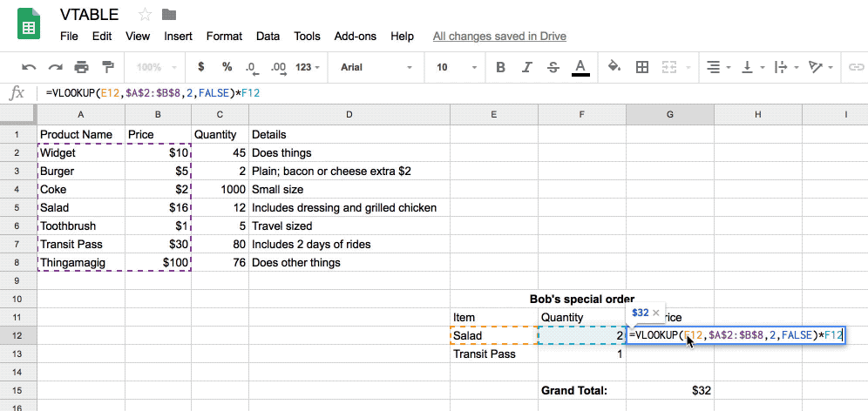868x411 pixels.
Task: Click the Merge cells icon
Action: tap(670, 68)
